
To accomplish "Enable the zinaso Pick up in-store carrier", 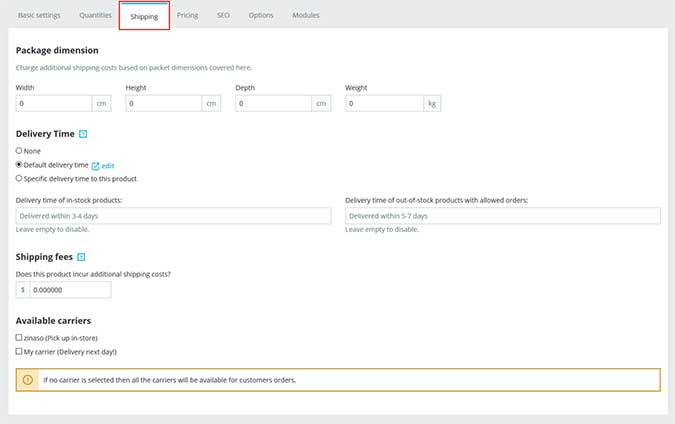I will [19, 338].
